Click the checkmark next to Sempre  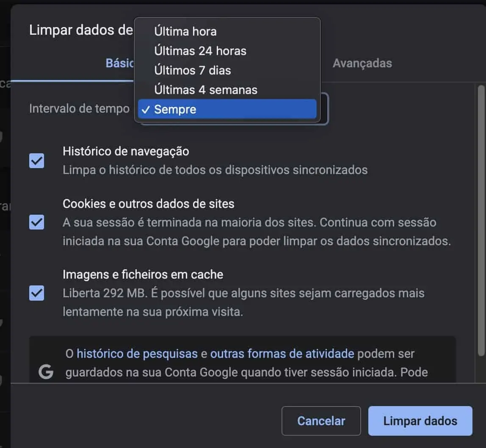(x=146, y=109)
